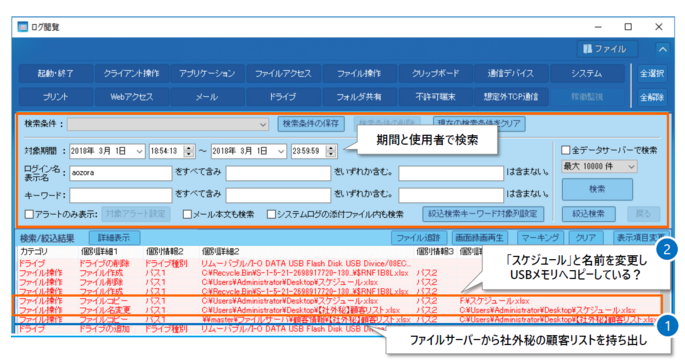685x361 pixels.
Task: Collapse the category panel with the chevron
Action: point(662,49)
